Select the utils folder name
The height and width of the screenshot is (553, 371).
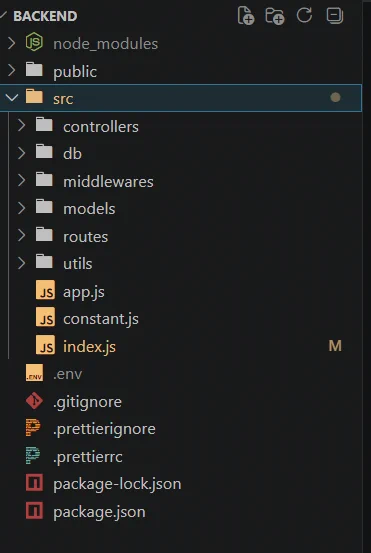coord(78,264)
